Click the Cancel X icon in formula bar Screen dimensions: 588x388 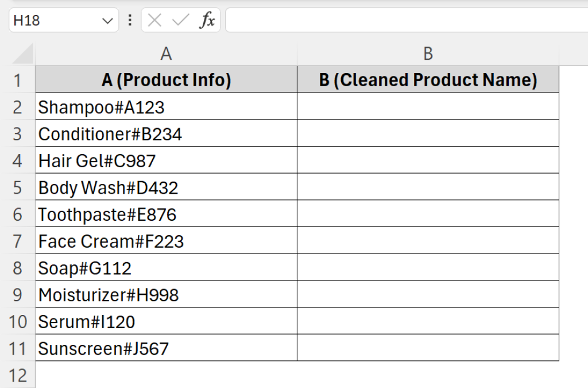pos(156,19)
